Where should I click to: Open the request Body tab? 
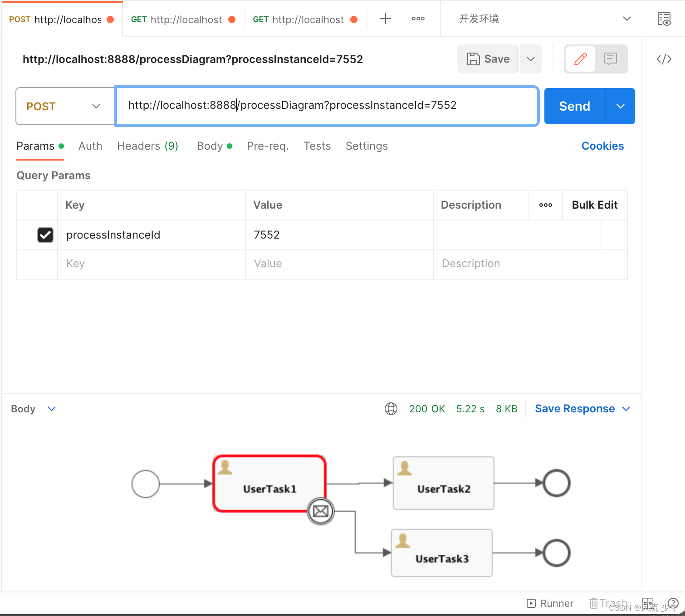point(215,146)
